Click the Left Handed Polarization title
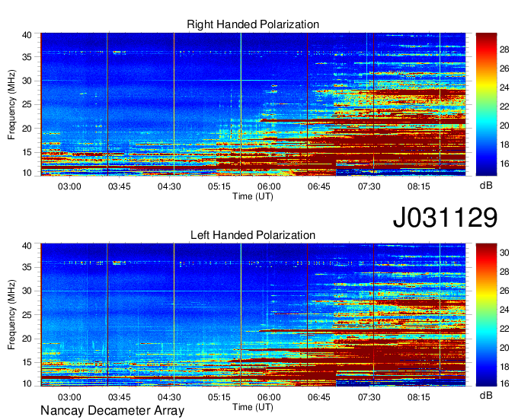Viewport: 518px width, 420px height. [253, 235]
